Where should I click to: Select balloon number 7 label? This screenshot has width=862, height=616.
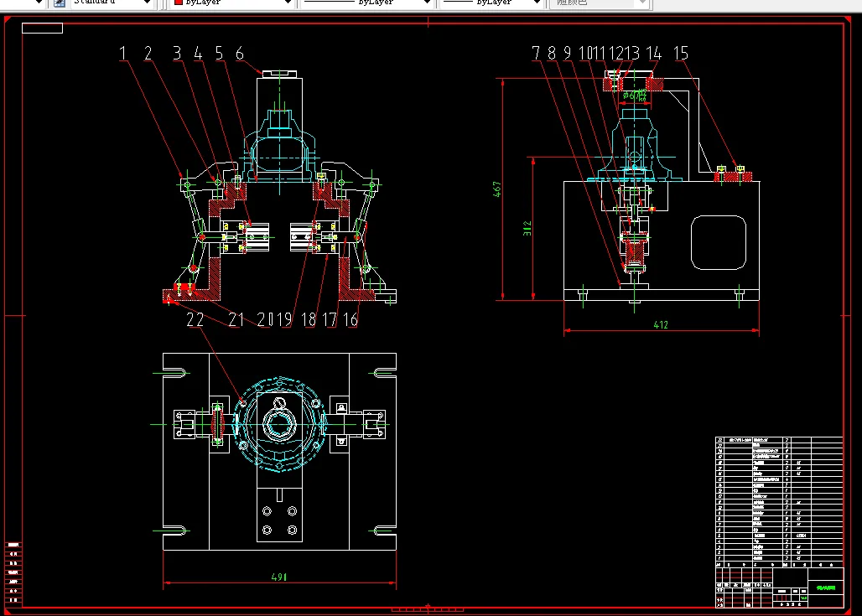click(536, 53)
